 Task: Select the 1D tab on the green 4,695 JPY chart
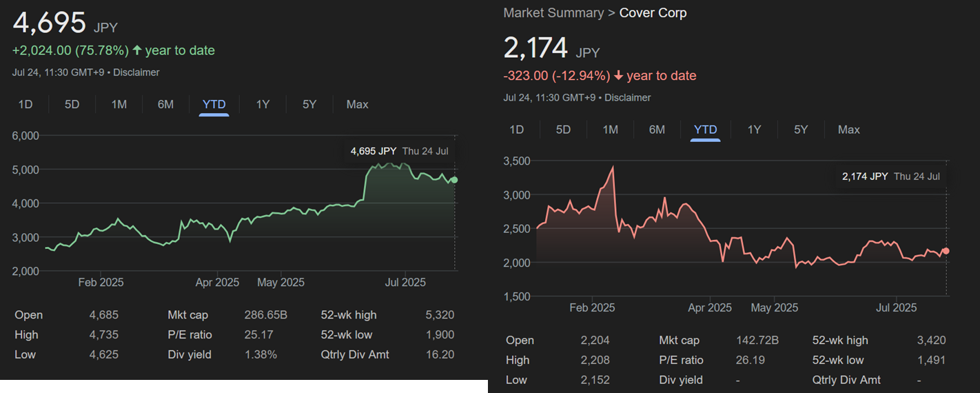25,104
